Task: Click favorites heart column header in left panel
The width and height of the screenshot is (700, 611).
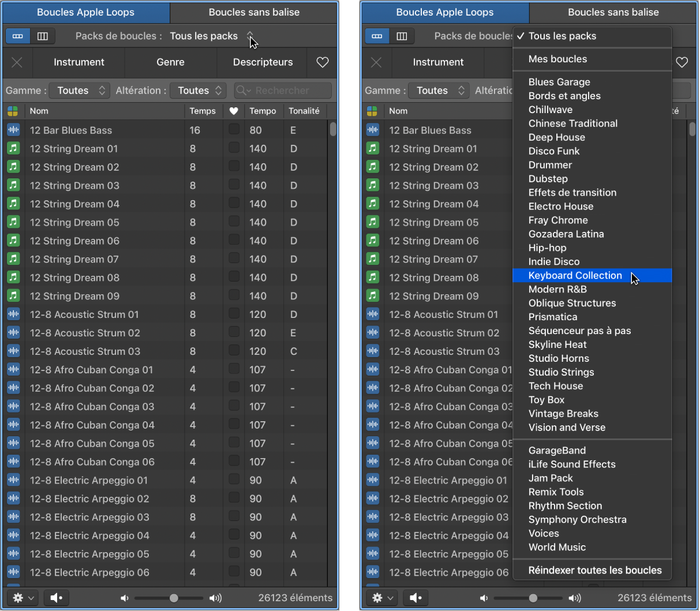Action: point(233,111)
